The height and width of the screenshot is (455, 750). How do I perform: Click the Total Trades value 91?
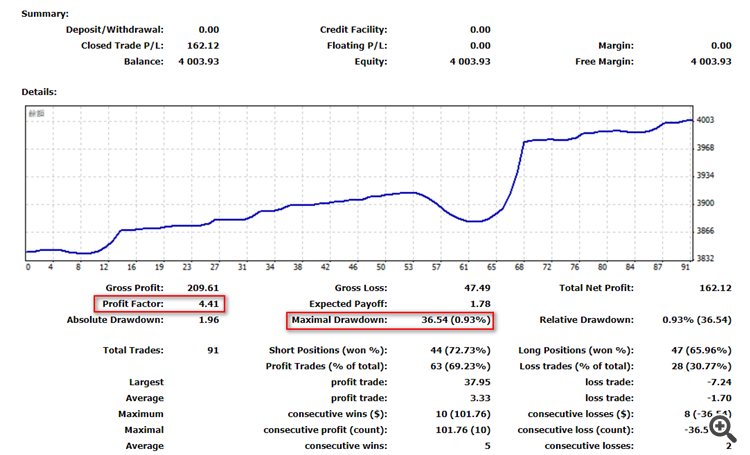[213, 350]
